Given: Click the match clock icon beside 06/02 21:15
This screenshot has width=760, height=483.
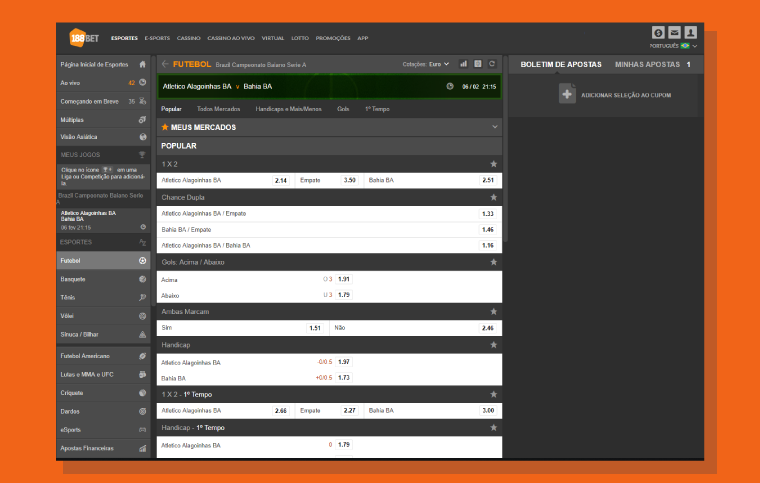Looking at the screenshot, I should (x=450, y=86).
